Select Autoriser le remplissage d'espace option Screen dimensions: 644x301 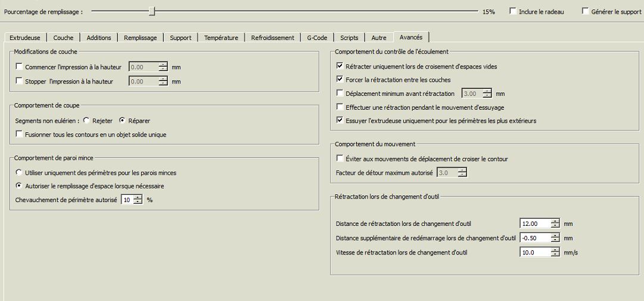[x=19, y=185]
